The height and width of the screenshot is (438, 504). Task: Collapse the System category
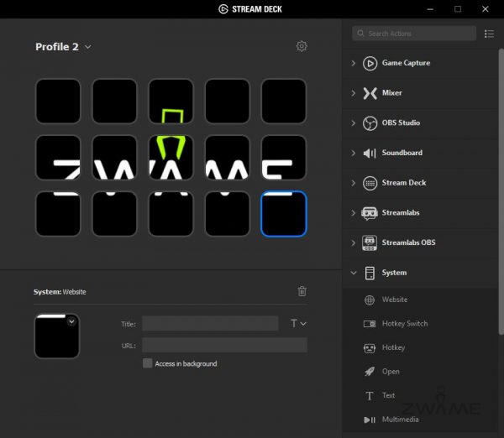(354, 273)
